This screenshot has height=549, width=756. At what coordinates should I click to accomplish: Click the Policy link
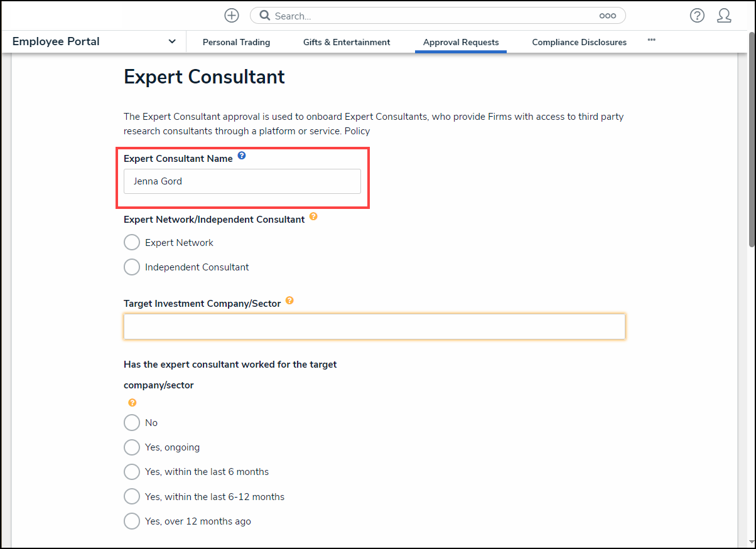point(354,131)
